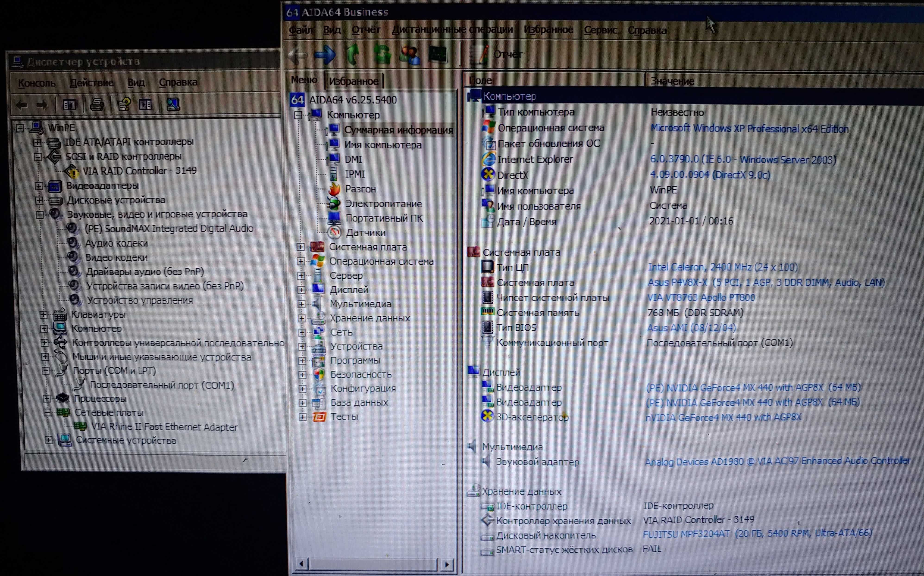Expand the Мультимедиа tree node

[302, 304]
